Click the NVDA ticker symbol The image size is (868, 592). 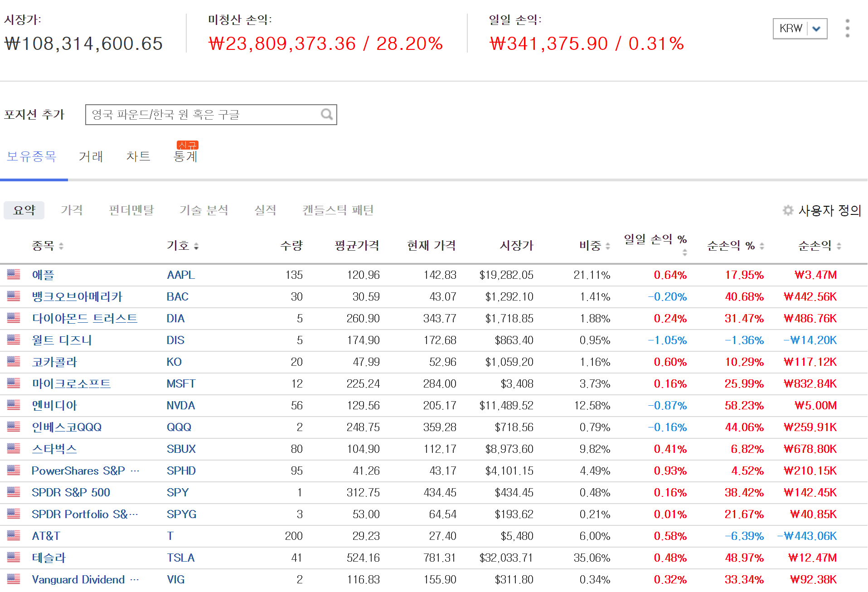tap(181, 405)
